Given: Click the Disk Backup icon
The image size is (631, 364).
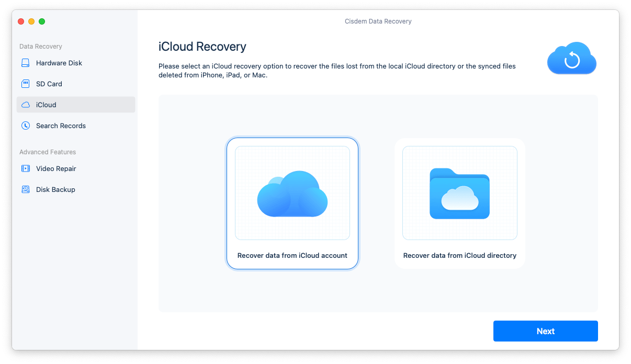Looking at the screenshot, I should click(x=26, y=189).
